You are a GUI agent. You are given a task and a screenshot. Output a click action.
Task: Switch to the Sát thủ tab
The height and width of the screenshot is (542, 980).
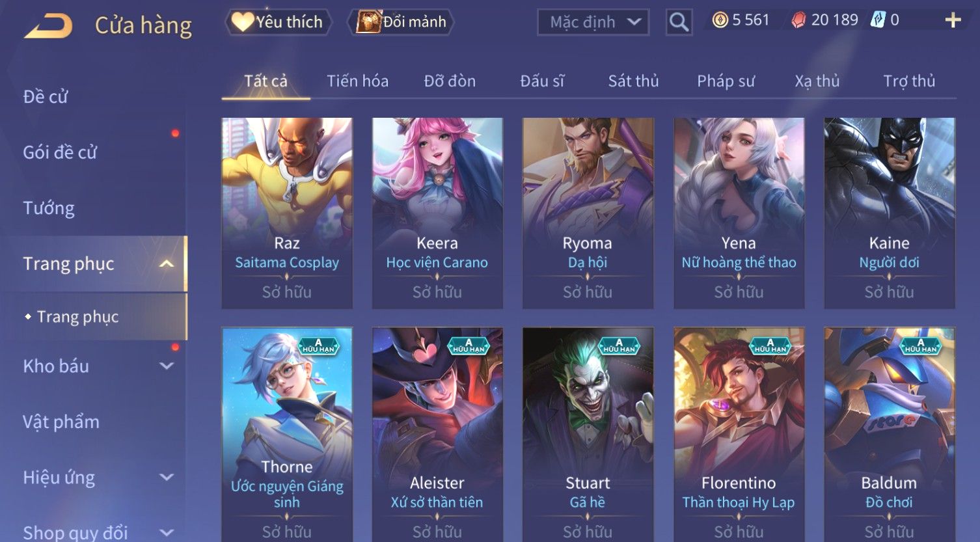(x=633, y=81)
